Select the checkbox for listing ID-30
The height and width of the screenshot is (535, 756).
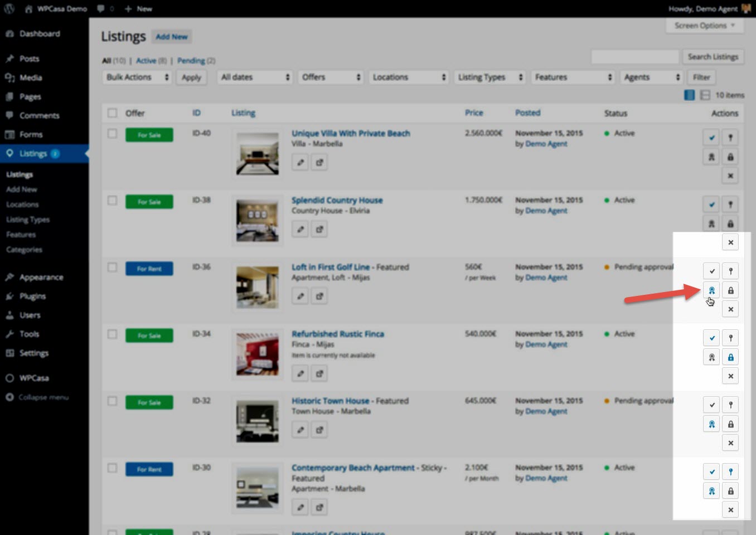click(112, 468)
